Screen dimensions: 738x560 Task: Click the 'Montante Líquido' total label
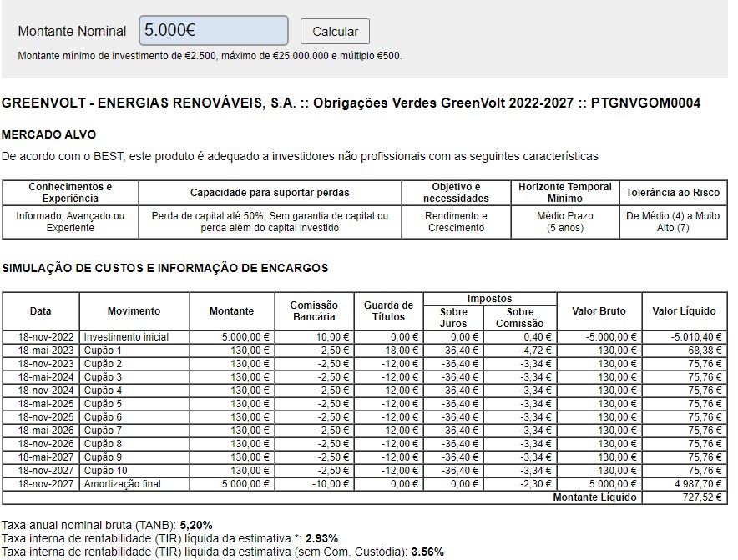click(x=594, y=497)
